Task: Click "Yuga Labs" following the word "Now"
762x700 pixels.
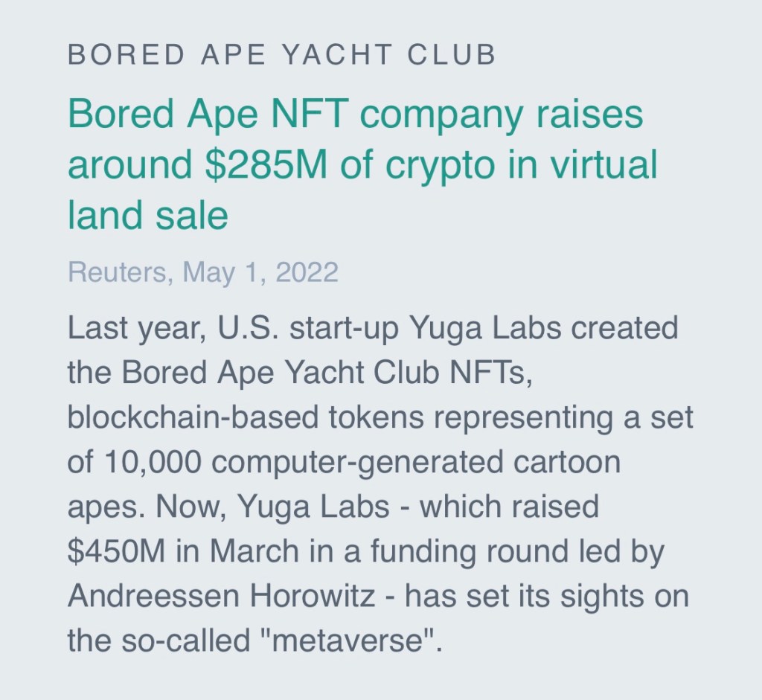Action: [x=313, y=507]
